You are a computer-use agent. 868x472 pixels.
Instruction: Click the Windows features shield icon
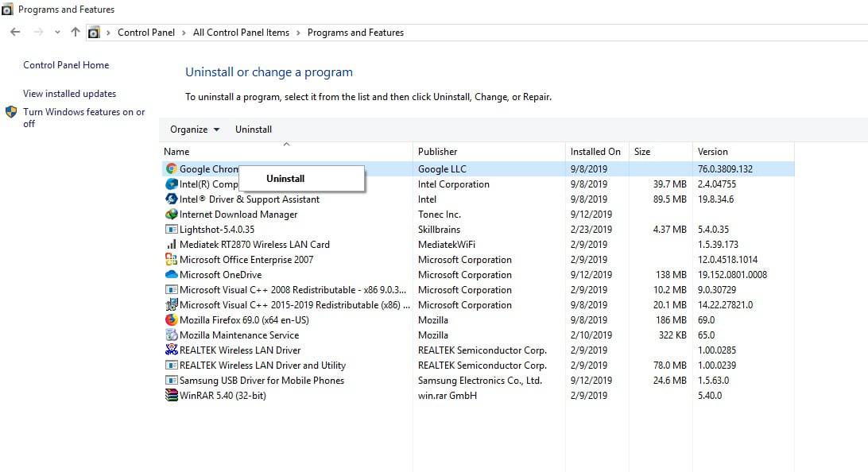click(x=11, y=112)
